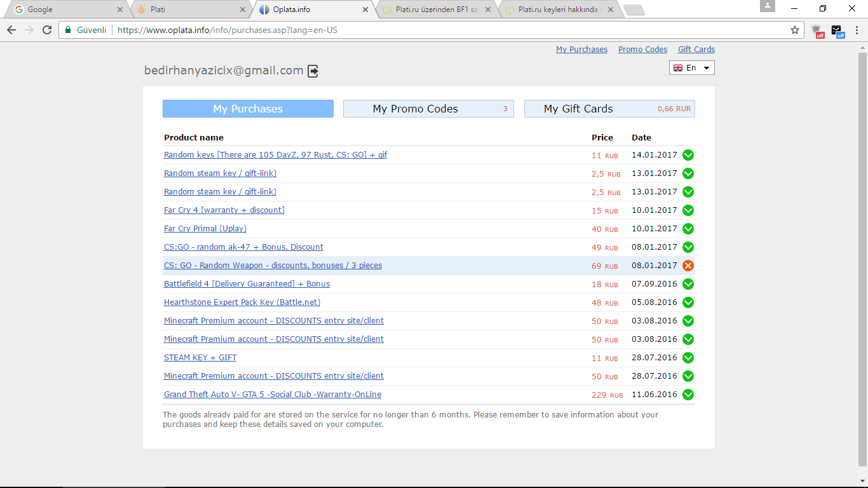Reload the page with the refresh icon
868x488 pixels.
(x=47, y=30)
